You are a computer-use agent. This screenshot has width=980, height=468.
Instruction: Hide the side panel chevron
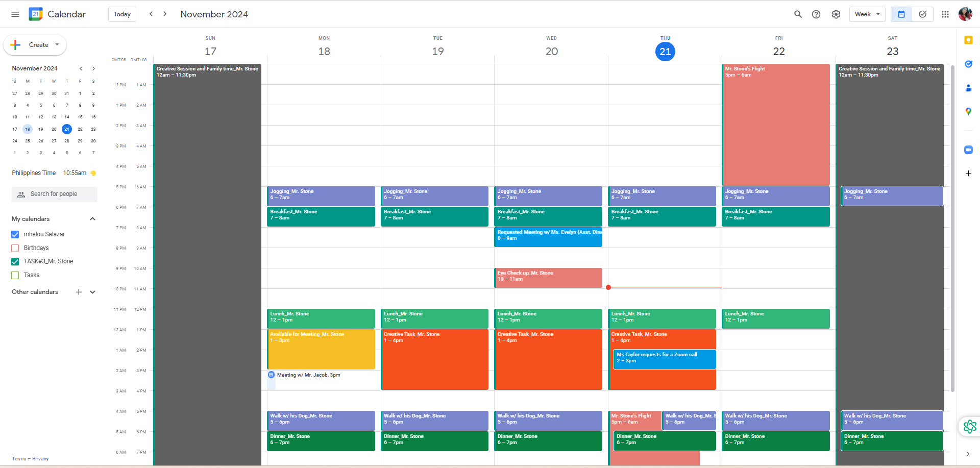968,454
